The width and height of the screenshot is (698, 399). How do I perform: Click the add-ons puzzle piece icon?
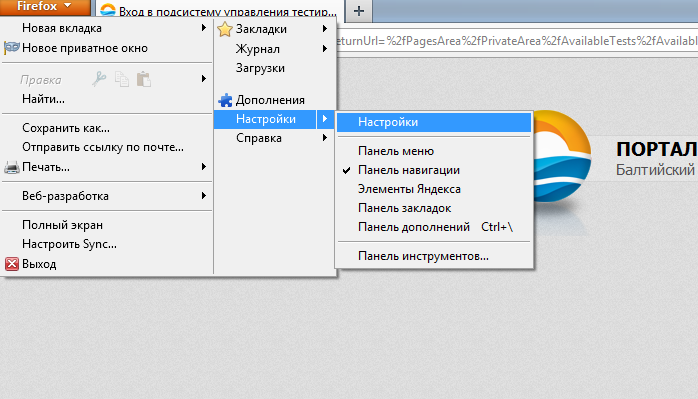pyautogui.click(x=225, y=100)
